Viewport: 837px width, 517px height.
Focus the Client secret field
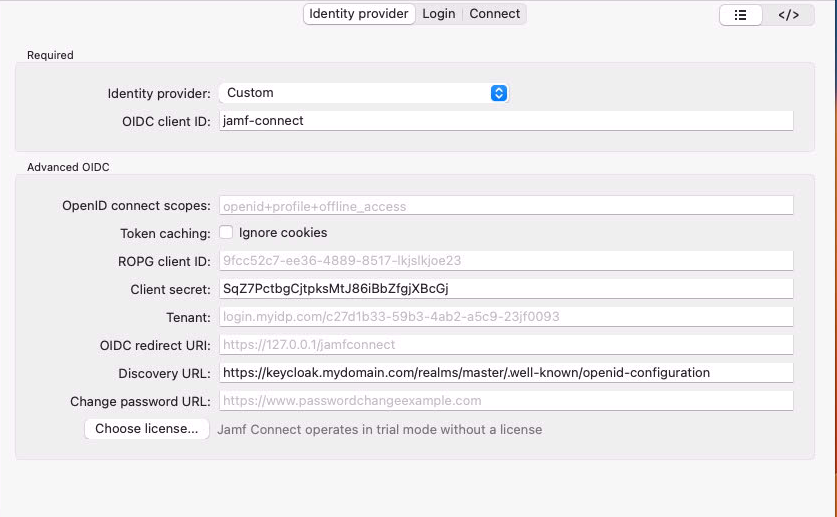click(x=506, y=289)
